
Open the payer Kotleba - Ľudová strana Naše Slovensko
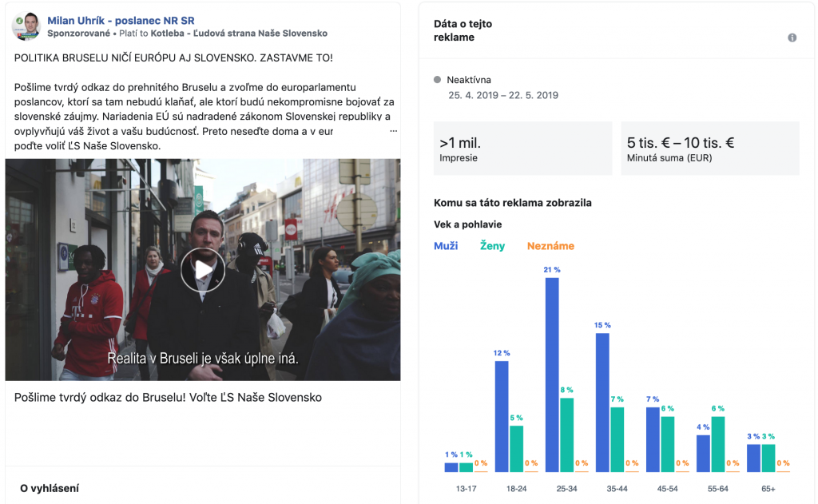pos(239,34)
